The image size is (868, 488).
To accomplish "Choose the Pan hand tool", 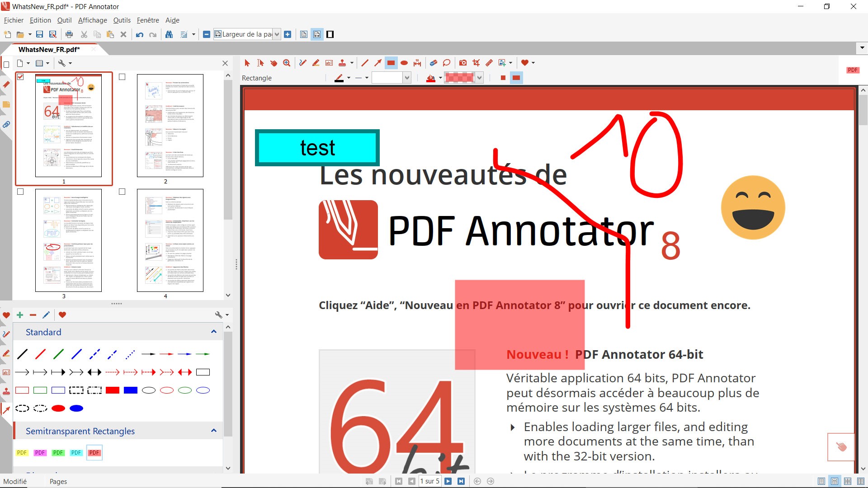I will [x=274, y=63].
